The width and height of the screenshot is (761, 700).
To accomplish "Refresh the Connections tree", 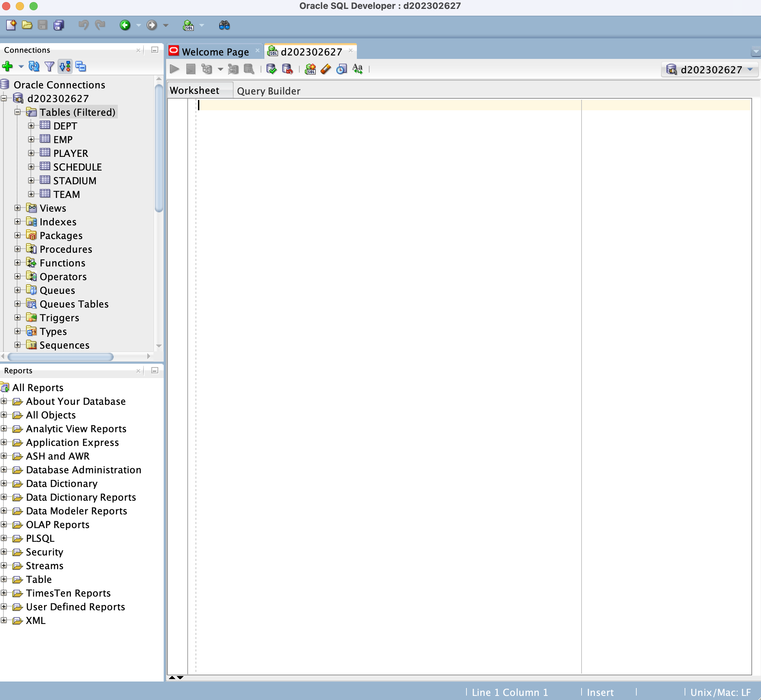I will click(34, 67).
